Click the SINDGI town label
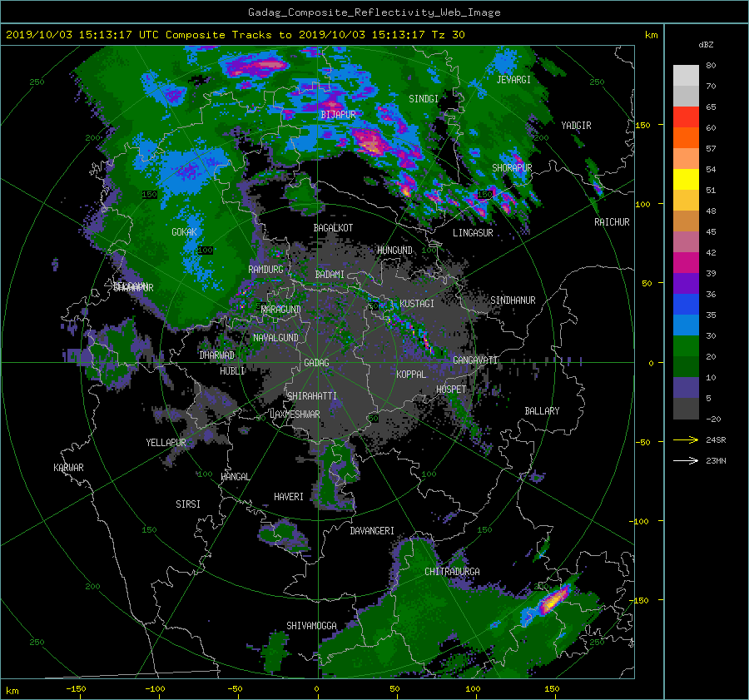The width and height of the screenshot is (749, 700). click(424, 99)
